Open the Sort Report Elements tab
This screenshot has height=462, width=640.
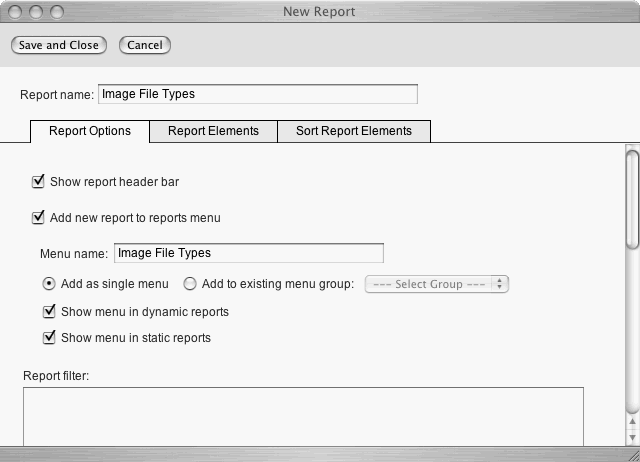pyautogui.click(x=353, y=131)
